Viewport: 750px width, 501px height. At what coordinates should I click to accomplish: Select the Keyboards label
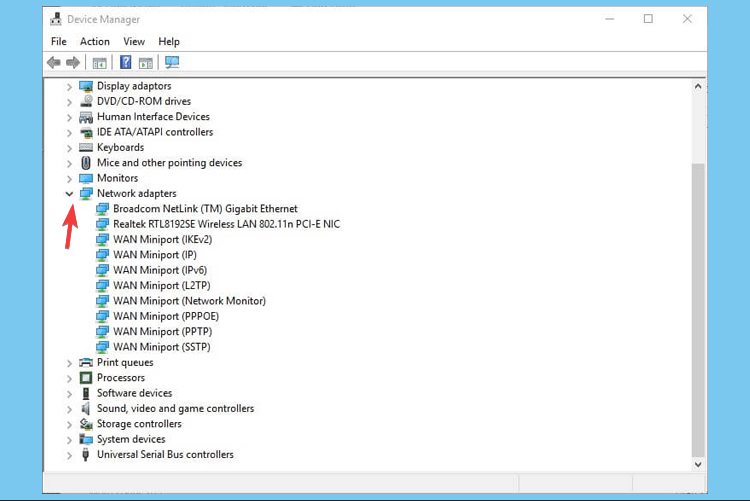tap(121, 147)
